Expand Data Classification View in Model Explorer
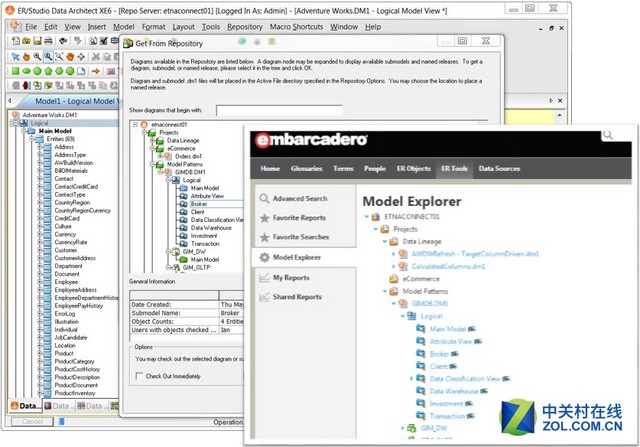The width and height of the screenshot is (640, 447). click(411, 378)
